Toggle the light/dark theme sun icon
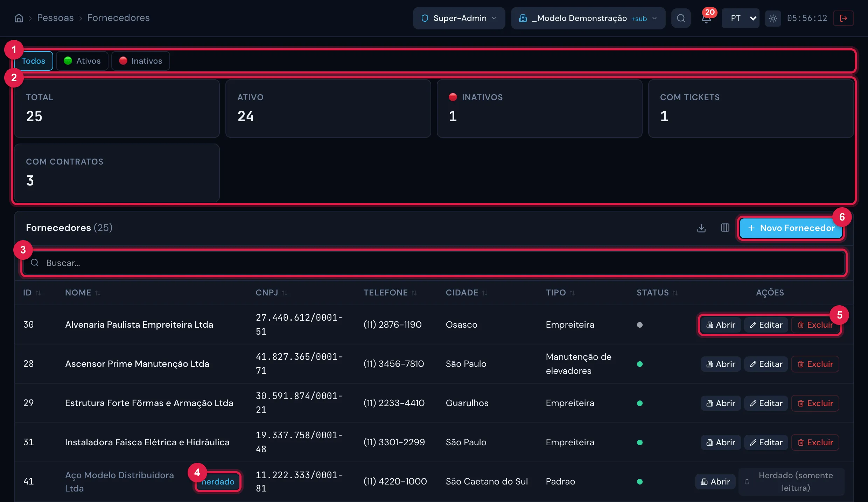Screen dimensions: 868x502 click(x=773, y=18)
